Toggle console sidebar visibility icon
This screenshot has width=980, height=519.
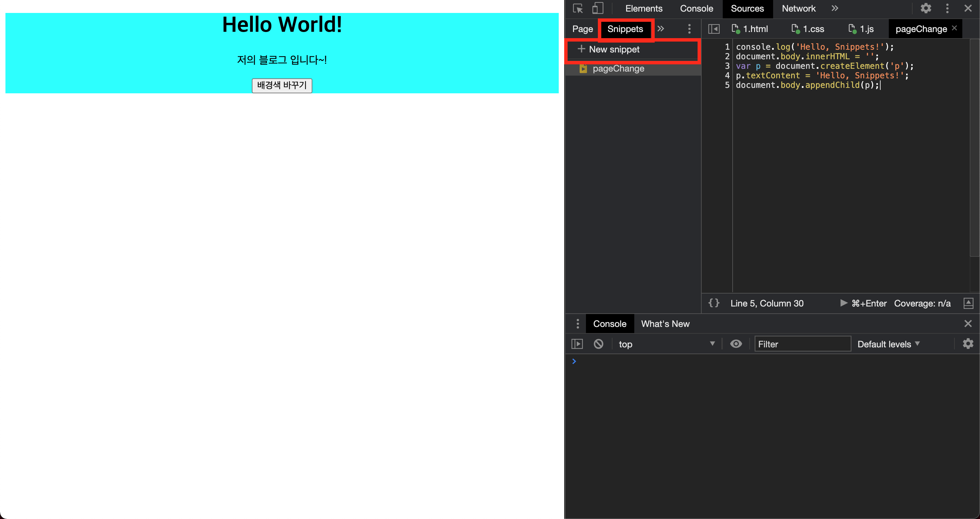pos(577,344)
